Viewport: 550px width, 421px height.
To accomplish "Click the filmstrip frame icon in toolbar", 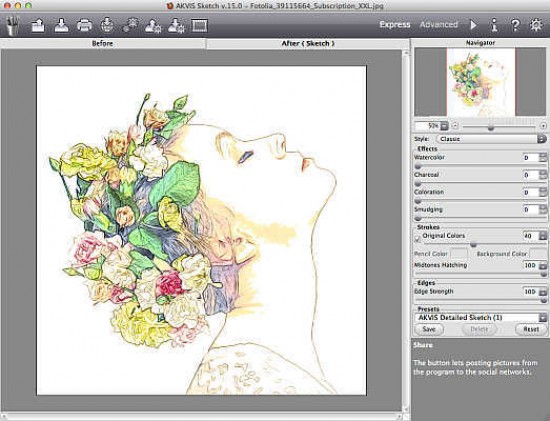I will coord(199,26).
